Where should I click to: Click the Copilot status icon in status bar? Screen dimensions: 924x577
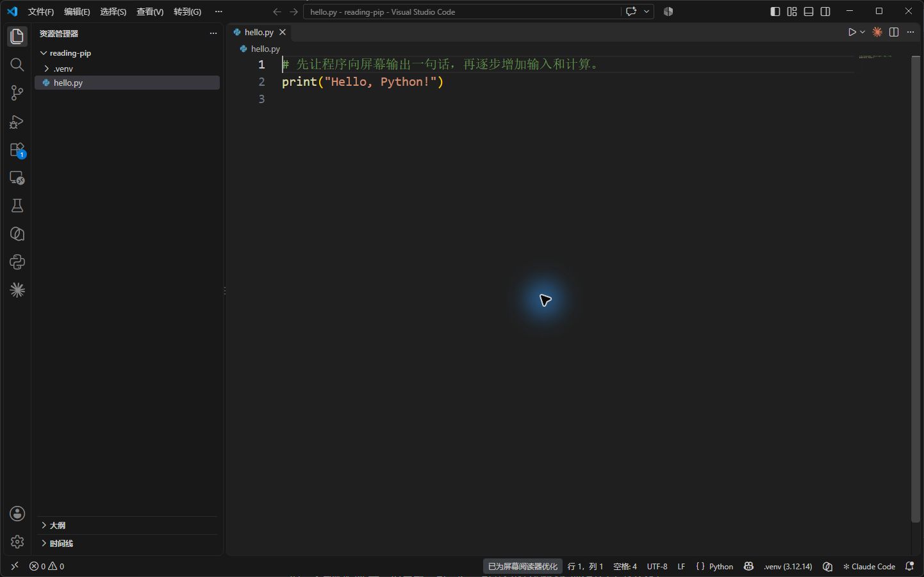748,566
